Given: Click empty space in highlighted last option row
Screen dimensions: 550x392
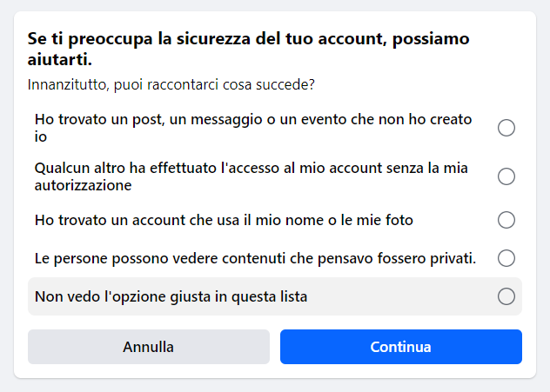Looking at the screenshot, I should coord(400,296).
